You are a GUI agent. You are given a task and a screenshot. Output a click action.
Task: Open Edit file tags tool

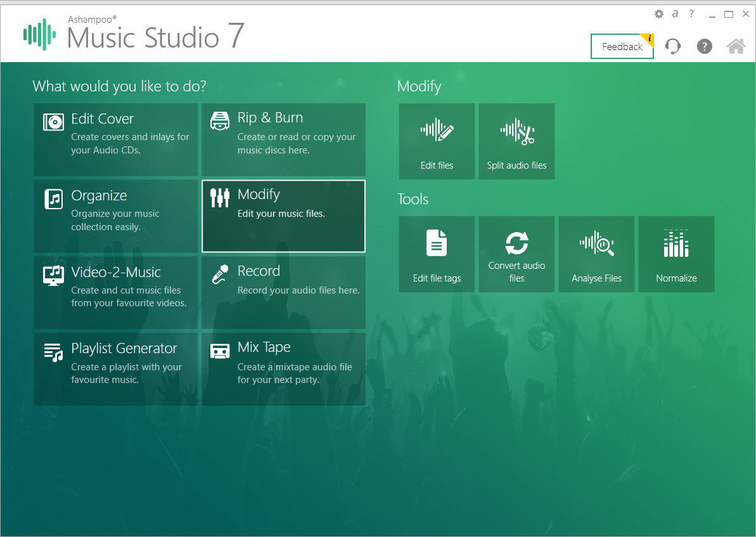437,254
